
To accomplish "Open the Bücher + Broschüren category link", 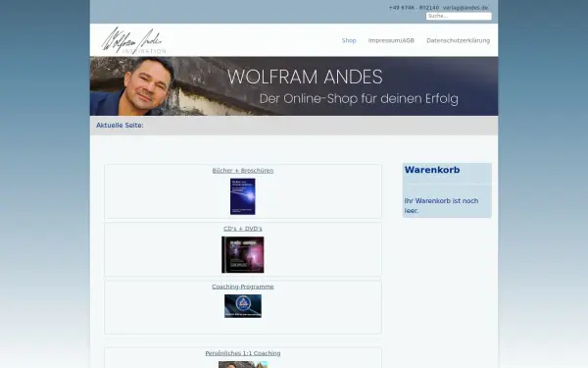I will point(243,171).
